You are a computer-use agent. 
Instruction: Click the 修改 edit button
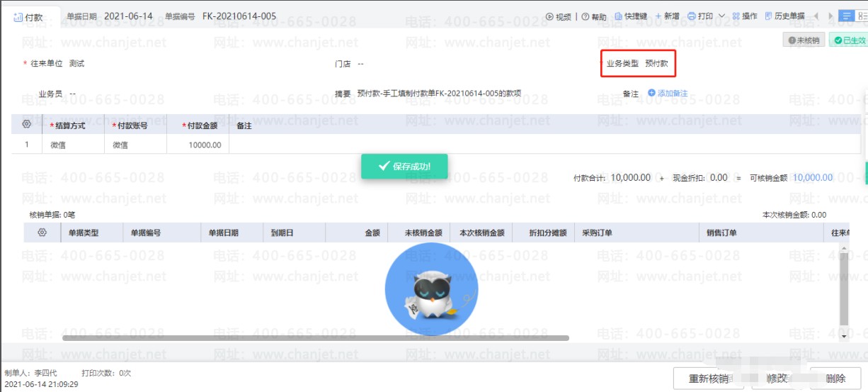click(x=777, y=379)
